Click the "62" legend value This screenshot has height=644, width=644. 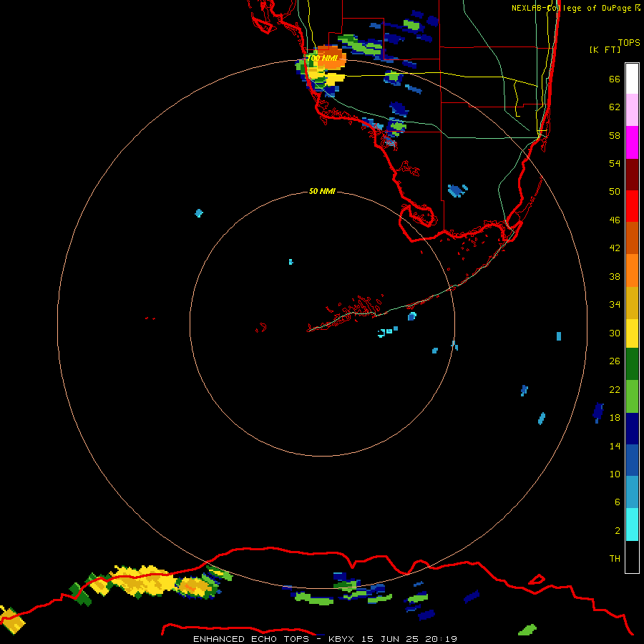(615, 107)
